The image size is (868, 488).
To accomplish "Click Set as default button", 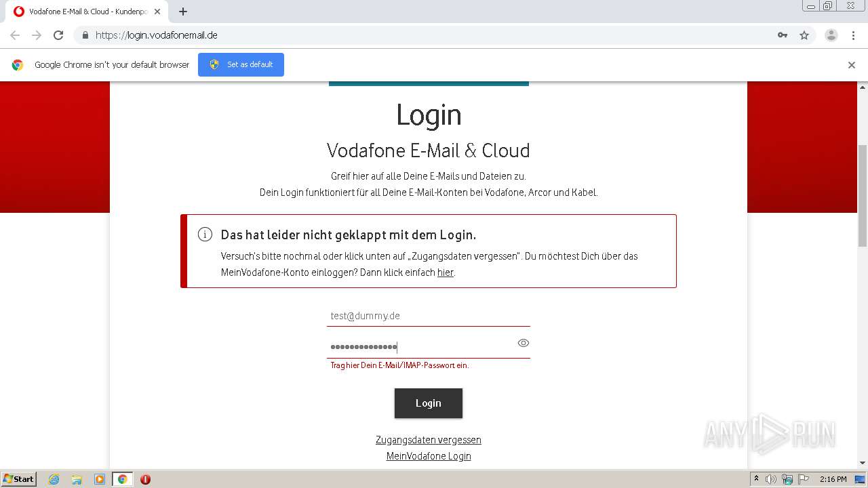I will (241, 64).
